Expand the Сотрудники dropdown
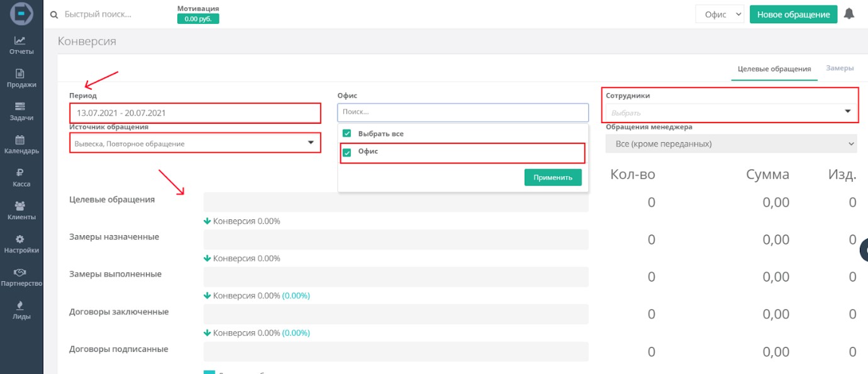The image size is (868, 374). click(x=731, y=112)
